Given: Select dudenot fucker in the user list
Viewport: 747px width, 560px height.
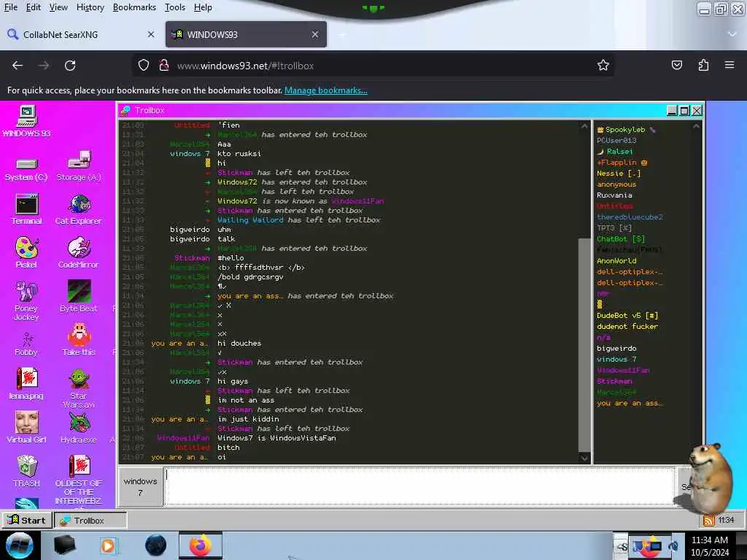Looking at the screenshot, I should (x=627, y=327).
